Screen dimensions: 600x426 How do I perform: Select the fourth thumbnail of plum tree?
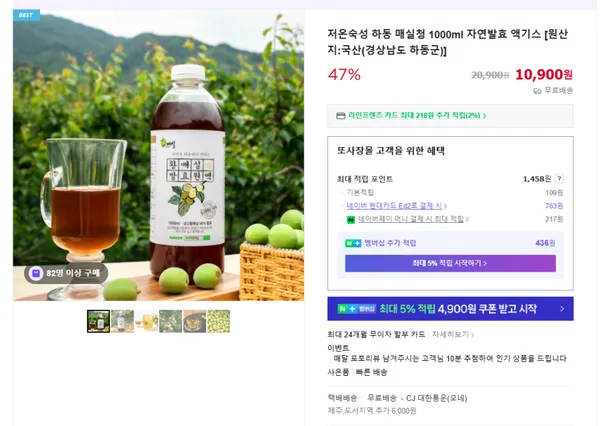(x=171, y=321)
